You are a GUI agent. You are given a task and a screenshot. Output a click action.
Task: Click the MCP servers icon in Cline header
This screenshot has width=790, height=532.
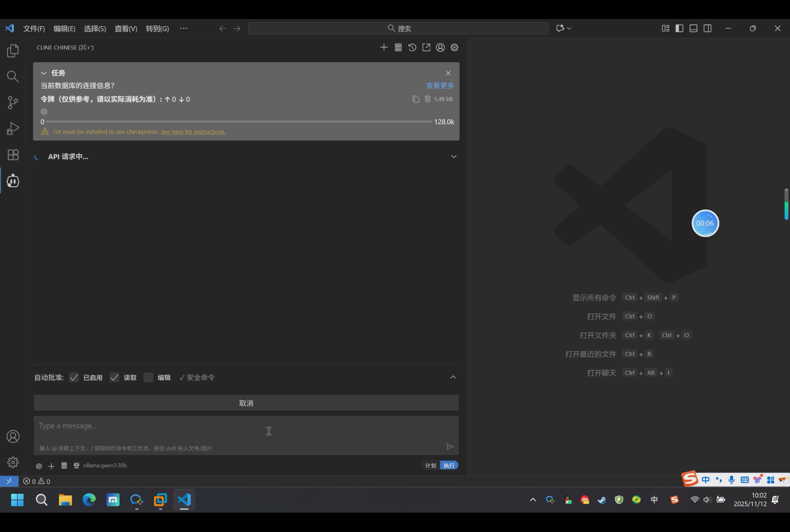398,47
